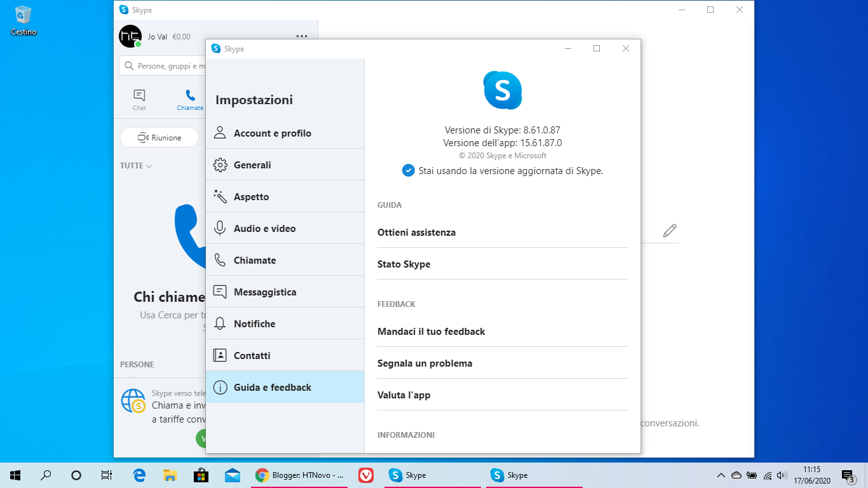Click the large Skype logo in settings

coord(503,90)
